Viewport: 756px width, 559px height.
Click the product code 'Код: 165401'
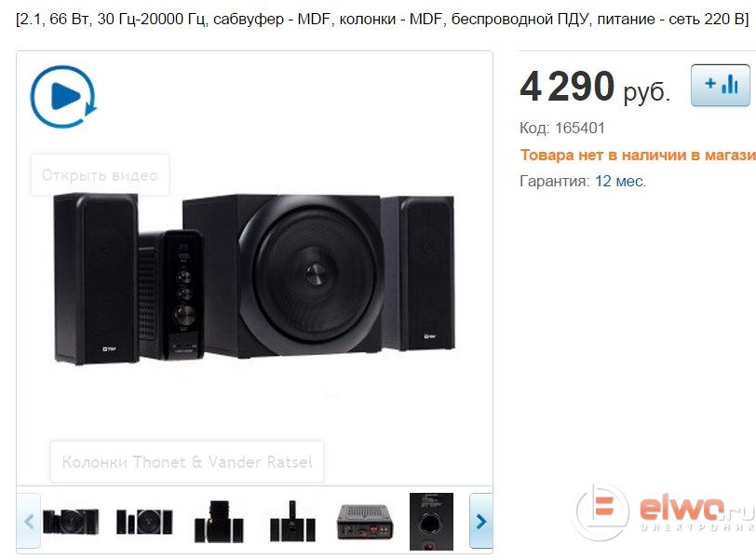(x=561, y=128)
